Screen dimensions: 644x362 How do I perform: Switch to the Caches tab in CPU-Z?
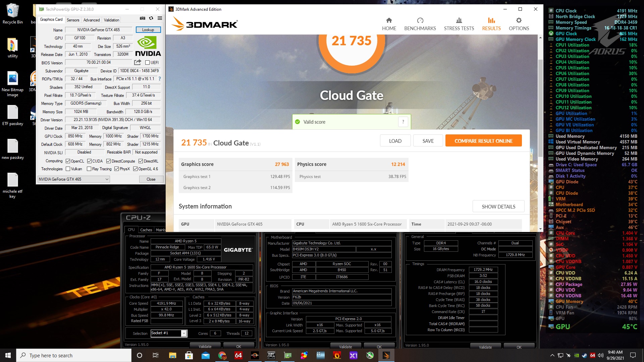coord(146,230)
